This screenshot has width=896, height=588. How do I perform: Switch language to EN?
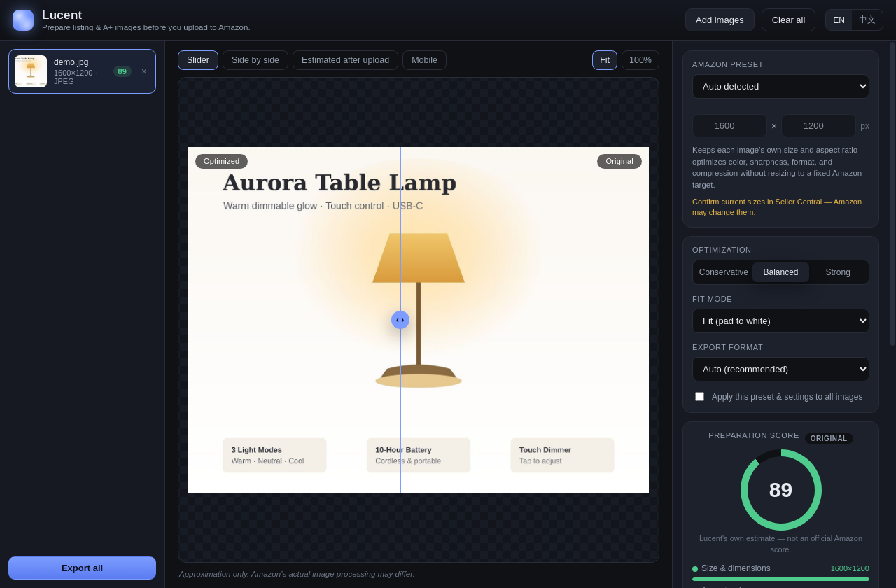coord(839,20)
